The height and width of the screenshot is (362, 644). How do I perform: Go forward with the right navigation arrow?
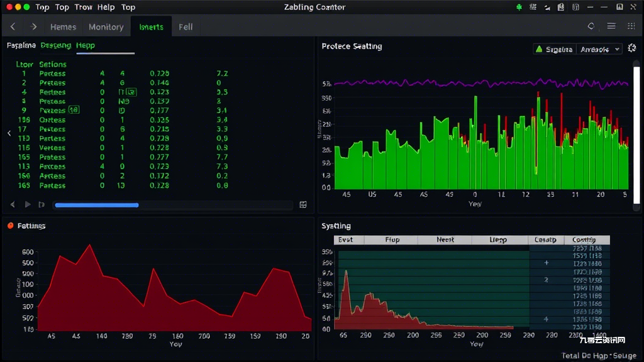tap(34, 26)
